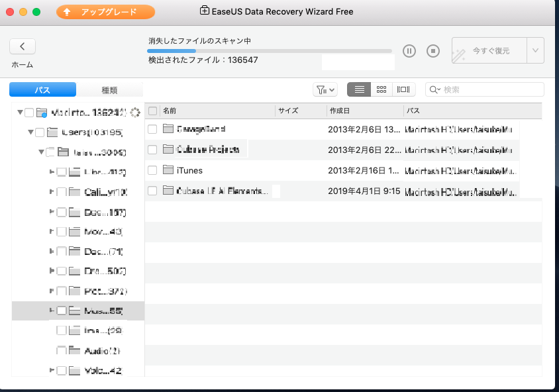
Task: Switch to the blue パス tab
Action: point(42,90)
